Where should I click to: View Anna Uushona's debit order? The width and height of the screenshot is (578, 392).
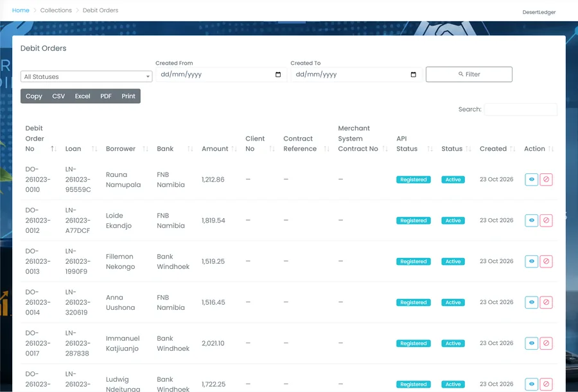(531, 302)
